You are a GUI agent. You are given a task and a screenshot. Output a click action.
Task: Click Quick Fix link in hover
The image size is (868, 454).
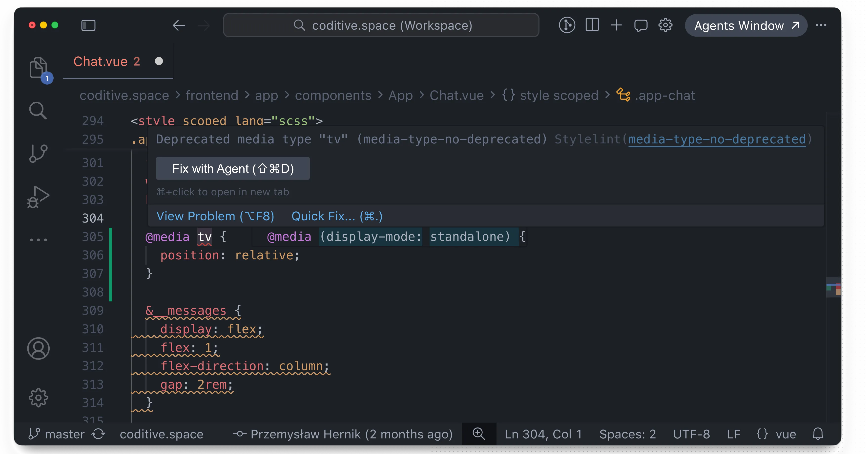point(337,216)
